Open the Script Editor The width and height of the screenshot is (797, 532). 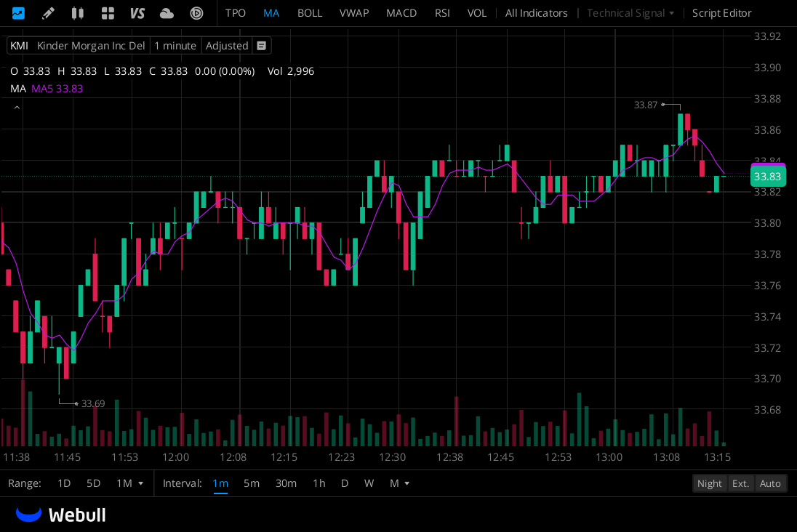coord(722,13)
